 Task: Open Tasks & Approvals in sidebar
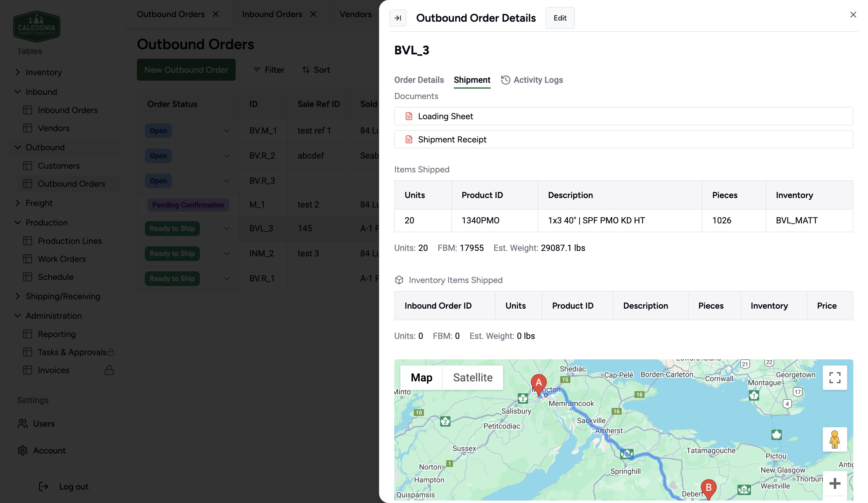[x=72, y=352]
